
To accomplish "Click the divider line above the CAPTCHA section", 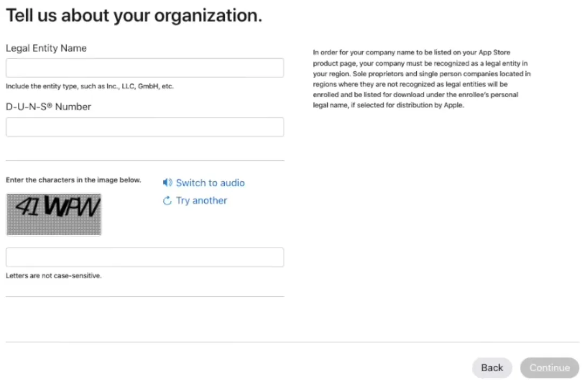I will coord(144,159).
